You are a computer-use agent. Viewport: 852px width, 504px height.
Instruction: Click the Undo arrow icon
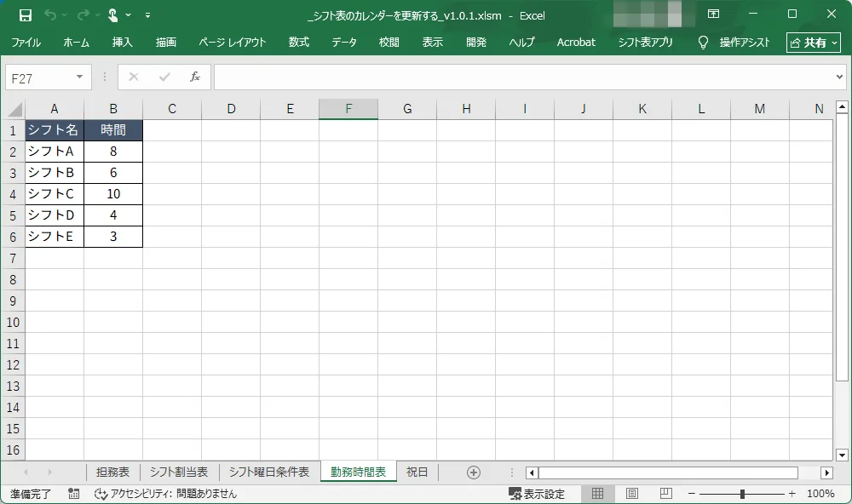pyautogui.click(x=51, y=14)
